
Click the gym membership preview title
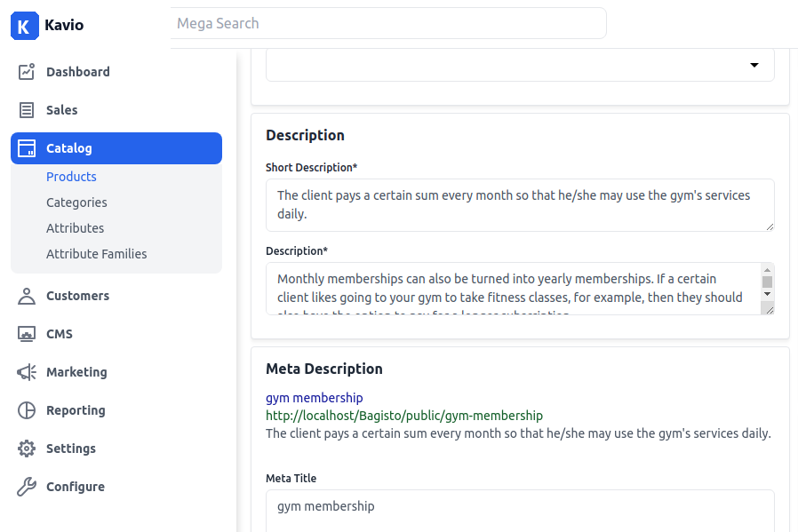315,398
